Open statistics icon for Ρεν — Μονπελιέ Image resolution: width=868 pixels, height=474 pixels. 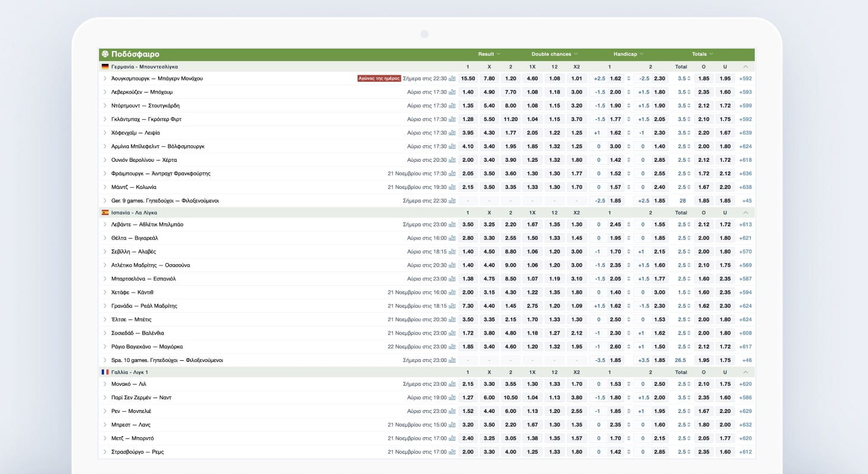pyautogui.click(x=452, y=411)
